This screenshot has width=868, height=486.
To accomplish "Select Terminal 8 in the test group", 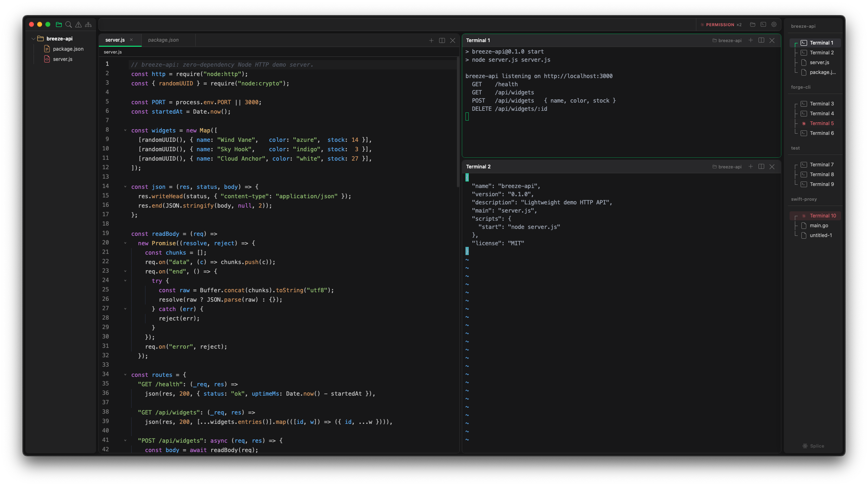I will pos(815,175).
